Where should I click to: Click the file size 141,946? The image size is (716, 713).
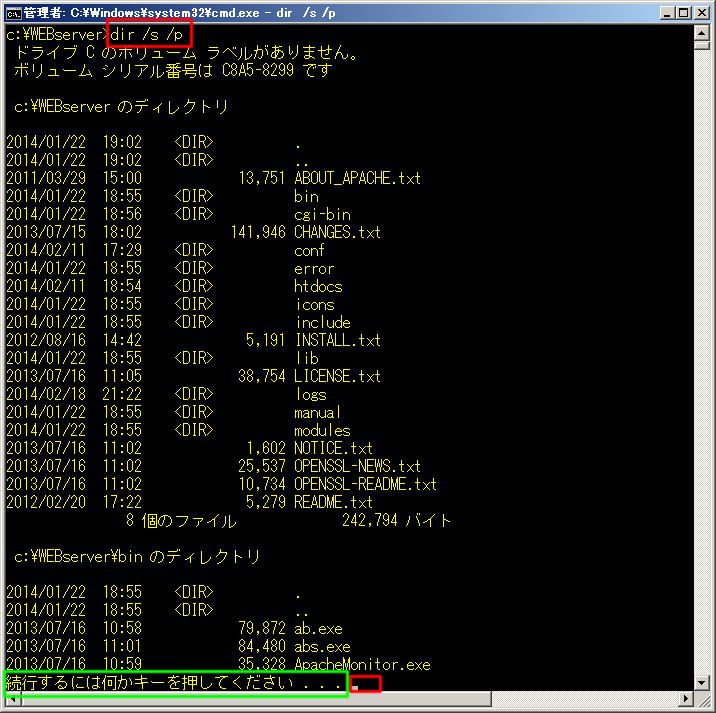(x=258, y=232)
